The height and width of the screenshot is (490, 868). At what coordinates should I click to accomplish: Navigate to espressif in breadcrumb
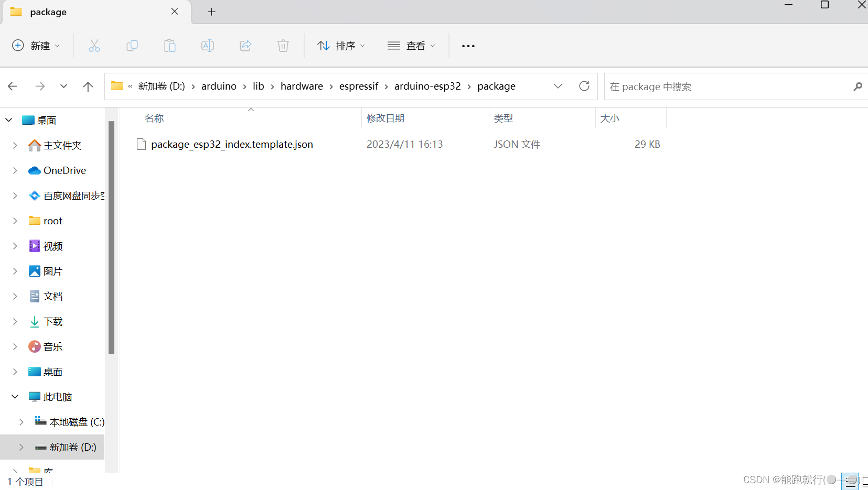click(359, 86)
